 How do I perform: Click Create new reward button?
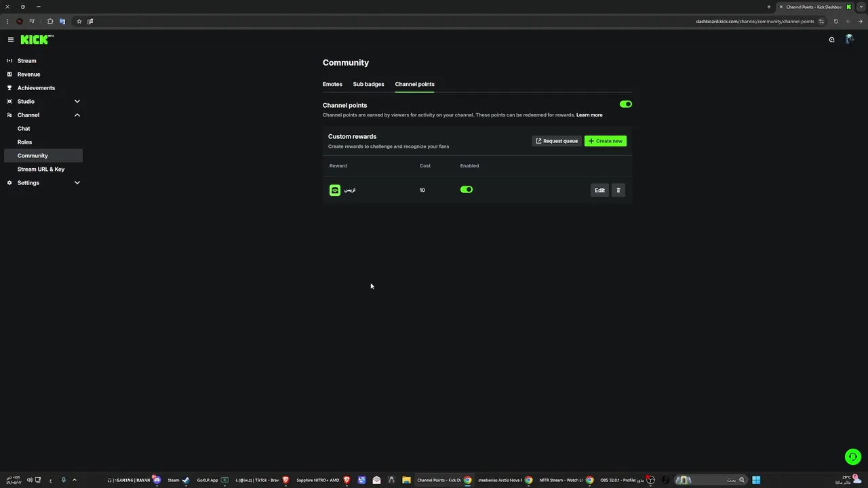point(606,141)
